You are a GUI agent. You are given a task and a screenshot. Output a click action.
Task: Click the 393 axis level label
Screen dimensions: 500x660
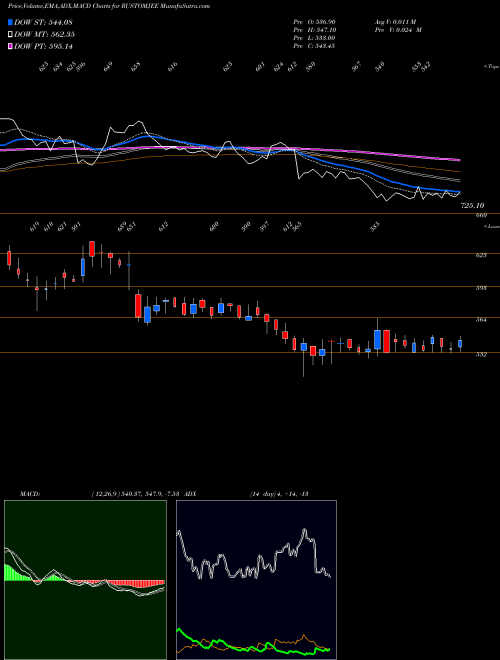tap(481, 288)
